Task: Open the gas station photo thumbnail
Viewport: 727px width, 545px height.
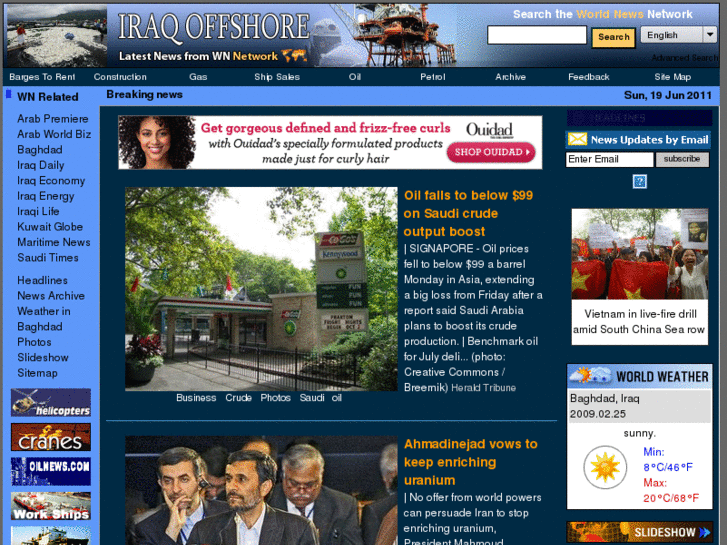Action: pos(261,289)
